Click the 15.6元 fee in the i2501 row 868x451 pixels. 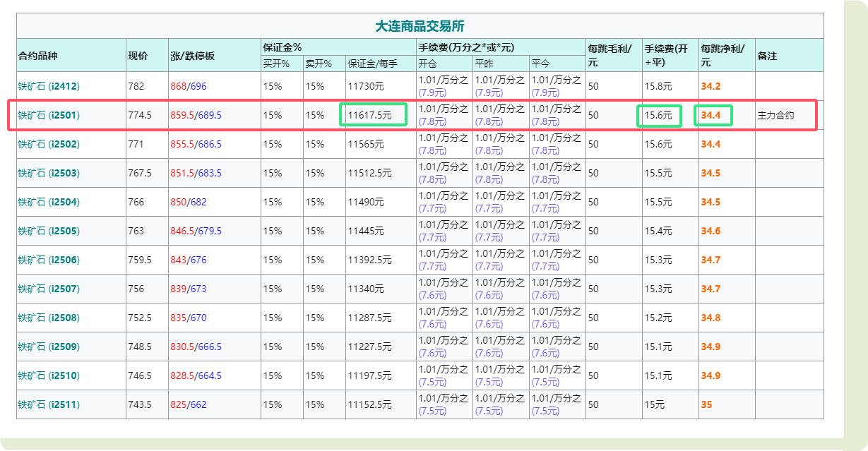click(658, 115)
